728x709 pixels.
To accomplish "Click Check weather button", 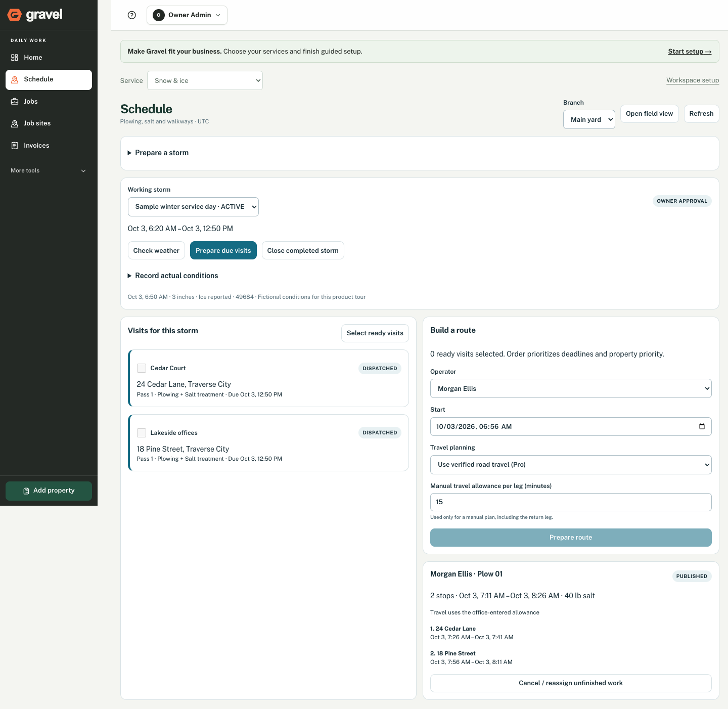I will pyautogui.click(x=156, y=250).
